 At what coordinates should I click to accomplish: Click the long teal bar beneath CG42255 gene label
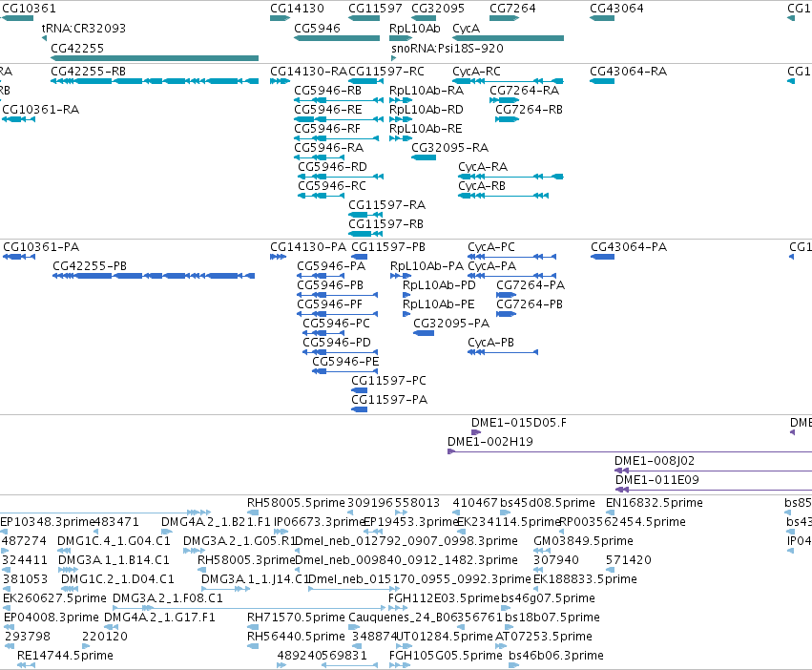click(x=155, y=58)
